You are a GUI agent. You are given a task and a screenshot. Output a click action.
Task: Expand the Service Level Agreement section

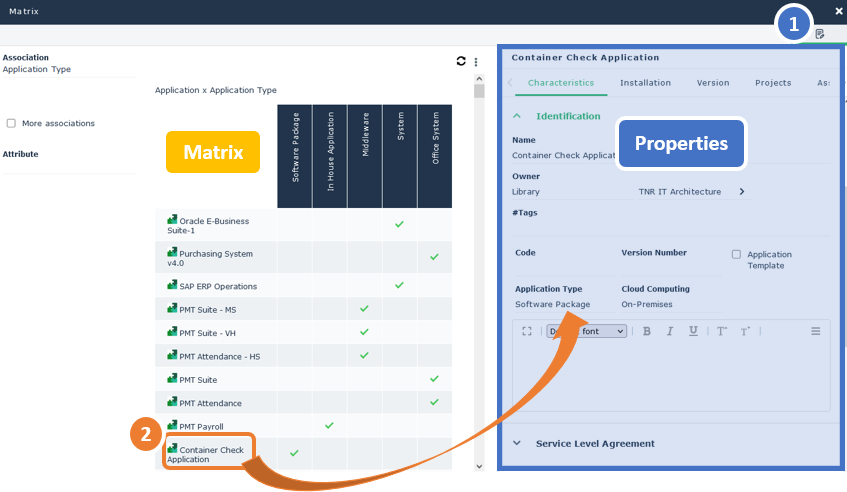[x=517, y=443]
